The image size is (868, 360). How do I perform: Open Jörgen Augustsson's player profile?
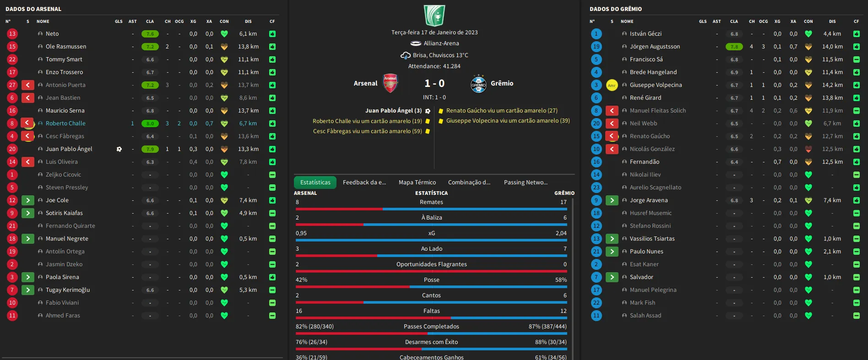click(x=655, y=47)
